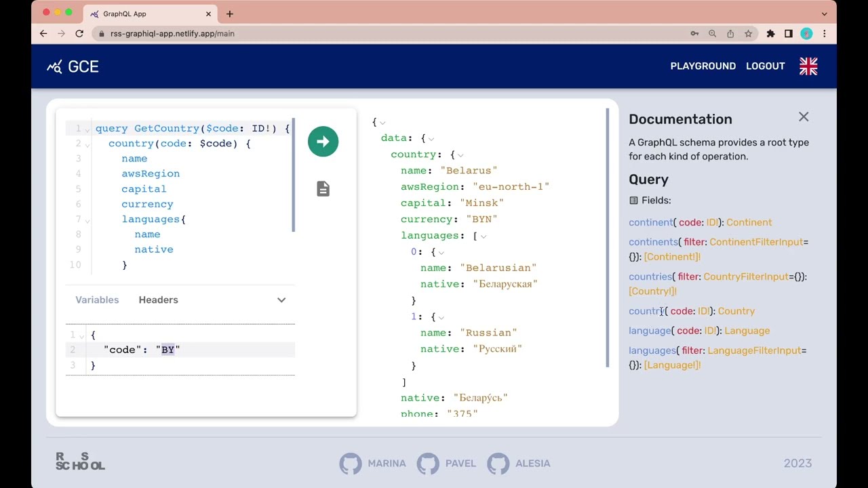
Task: Open the ContinentFilterInput type link
Action: (x=756, y=242)
